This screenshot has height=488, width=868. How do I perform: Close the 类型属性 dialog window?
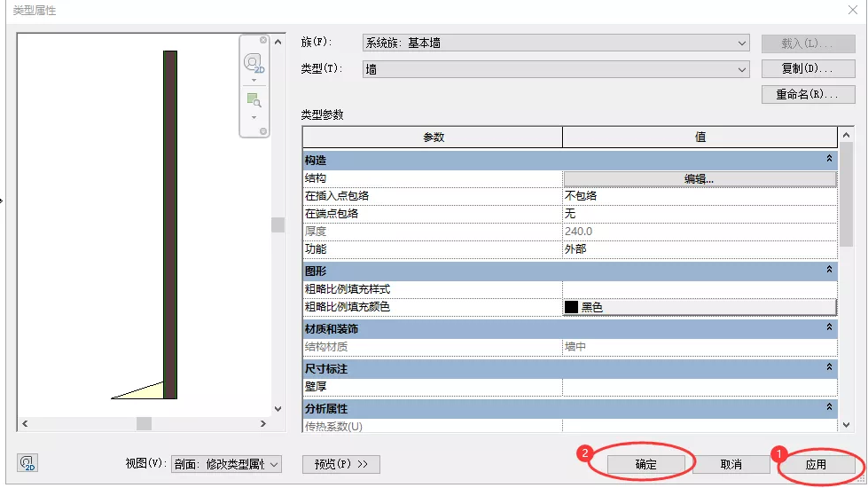coord(852,10)
